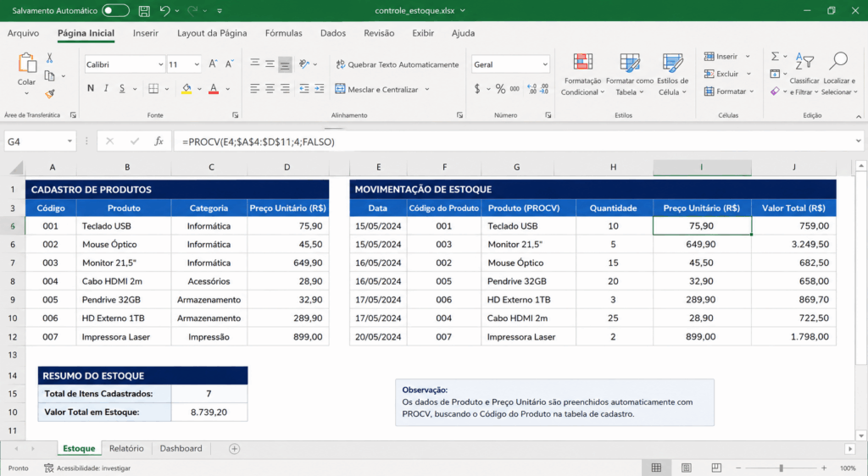The height and width of the screenshot is (476, 868).
Task: Increase font size with larger A icon
Action: tap(213, 64)
